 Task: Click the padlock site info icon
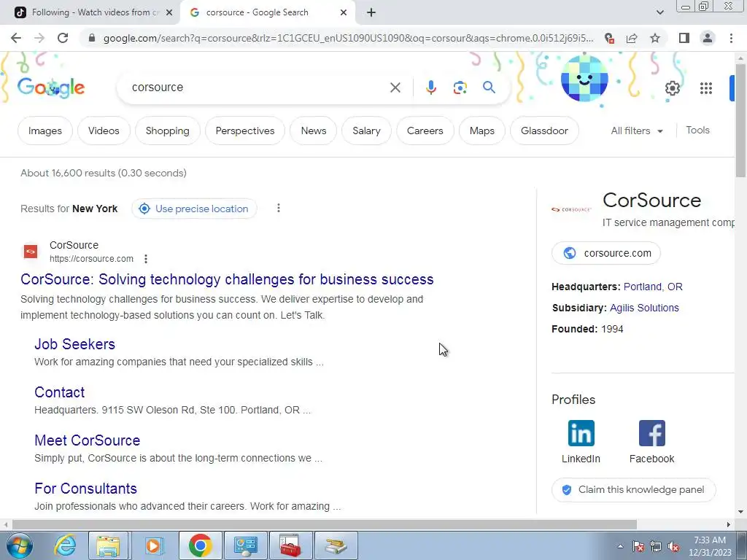click(x=92, y=38)
